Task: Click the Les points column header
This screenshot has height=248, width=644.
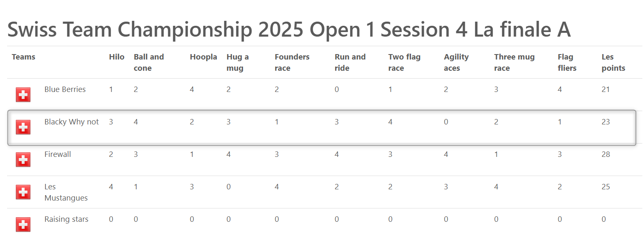Action: (614, 62)
